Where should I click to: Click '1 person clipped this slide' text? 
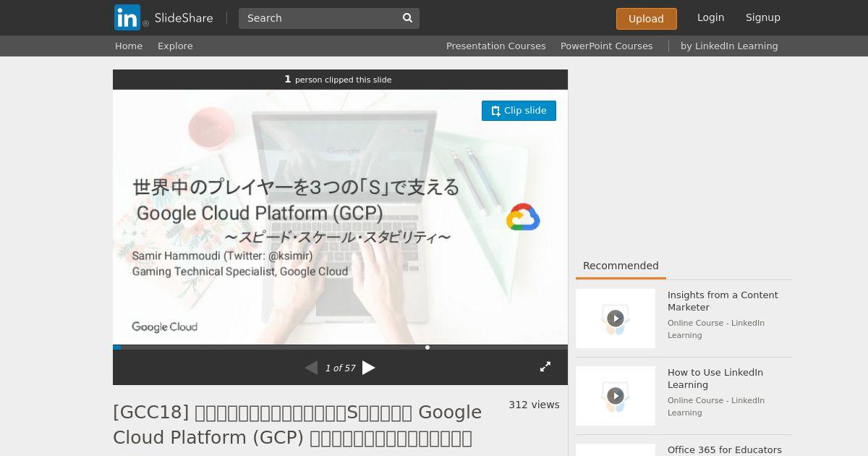pyautogui.click(x=338, y=80)
